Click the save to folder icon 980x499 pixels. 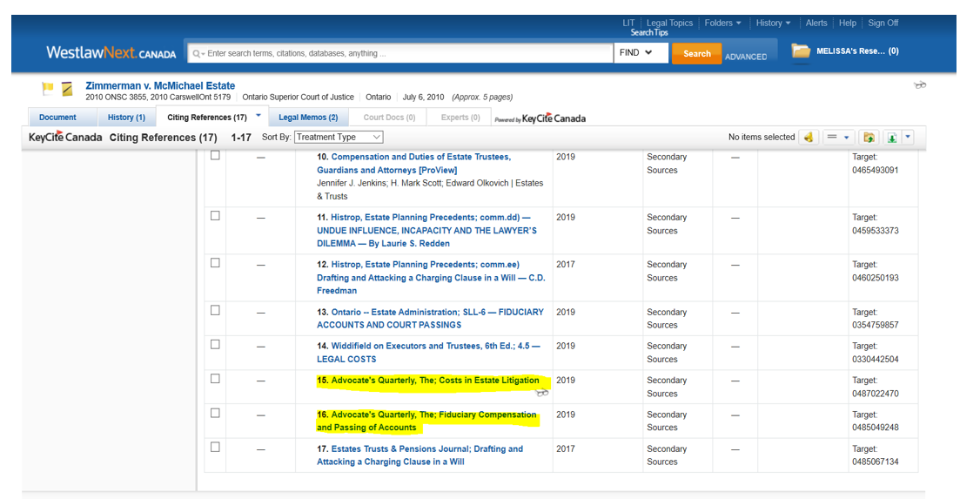(869, 137)
